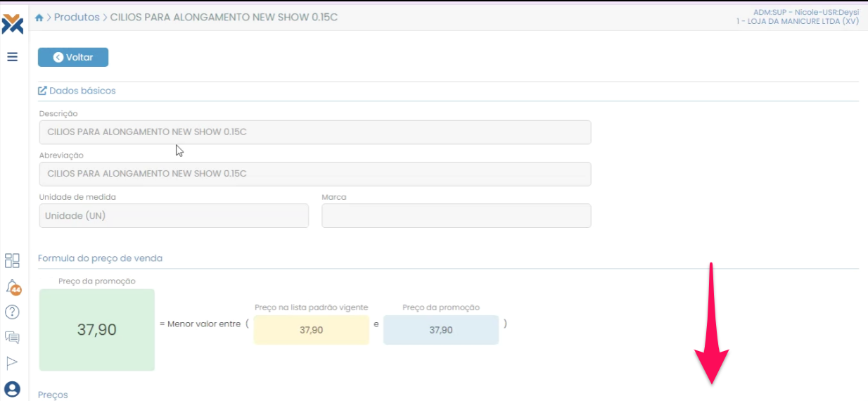Open notifications bell with 44 badge
The width and height of the screenshot is (868, 401).
point(13,287)
